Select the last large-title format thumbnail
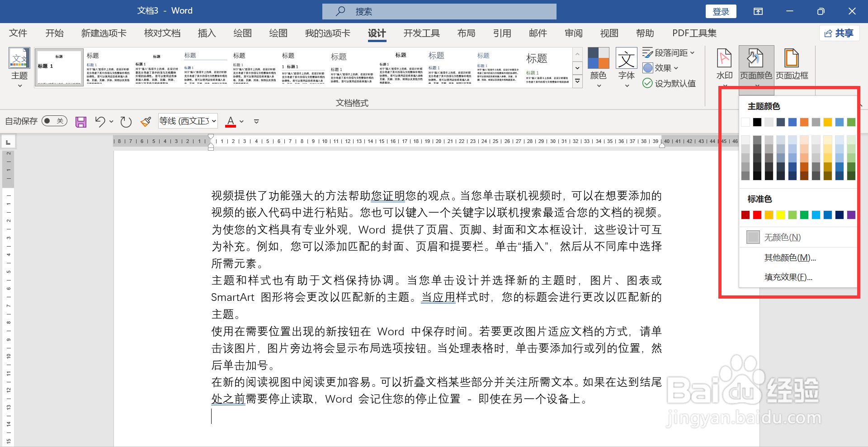 point(547,67)
